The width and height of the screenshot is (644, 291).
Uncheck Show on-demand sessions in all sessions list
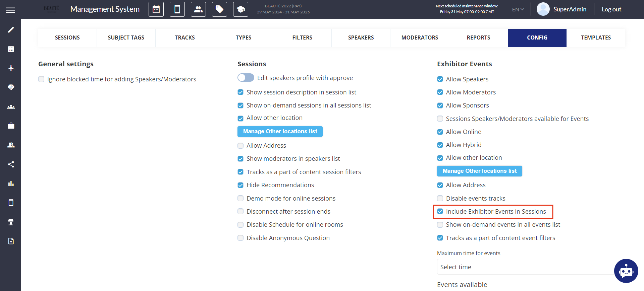click(x=240, y=105)
